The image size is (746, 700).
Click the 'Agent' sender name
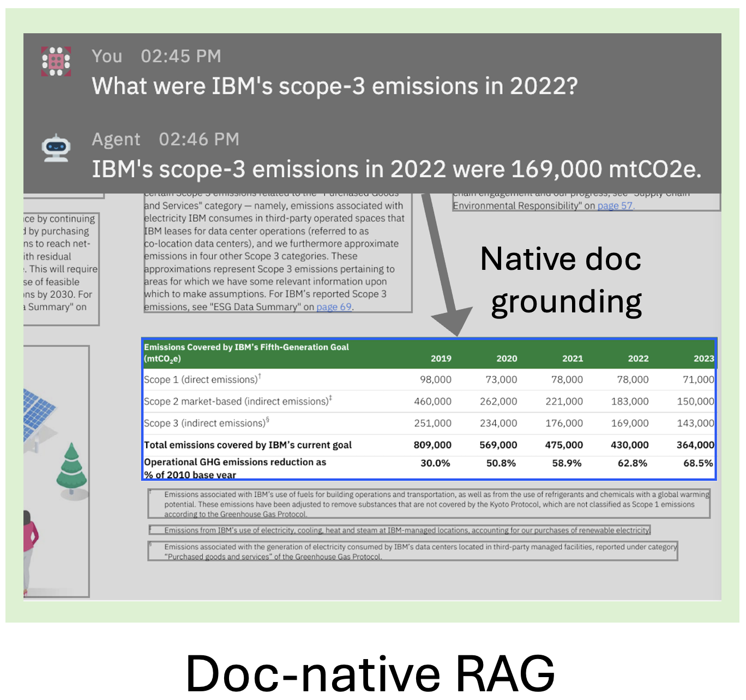116,140
